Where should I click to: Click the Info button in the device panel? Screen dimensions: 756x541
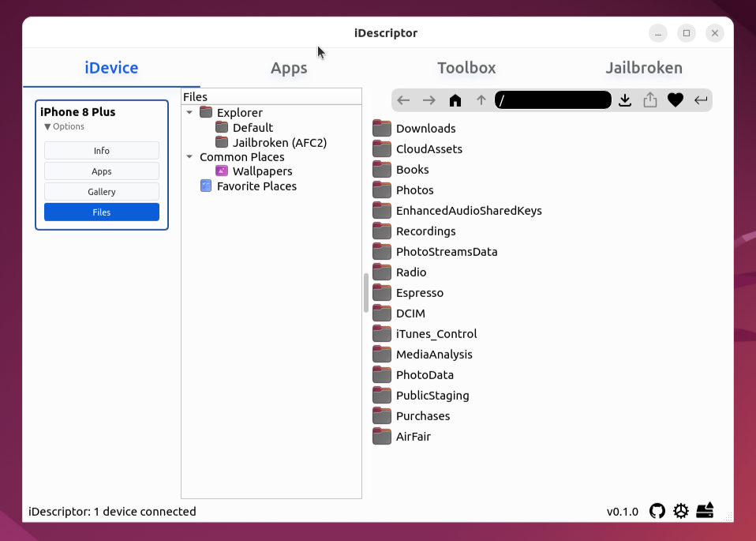coord(101,150)
